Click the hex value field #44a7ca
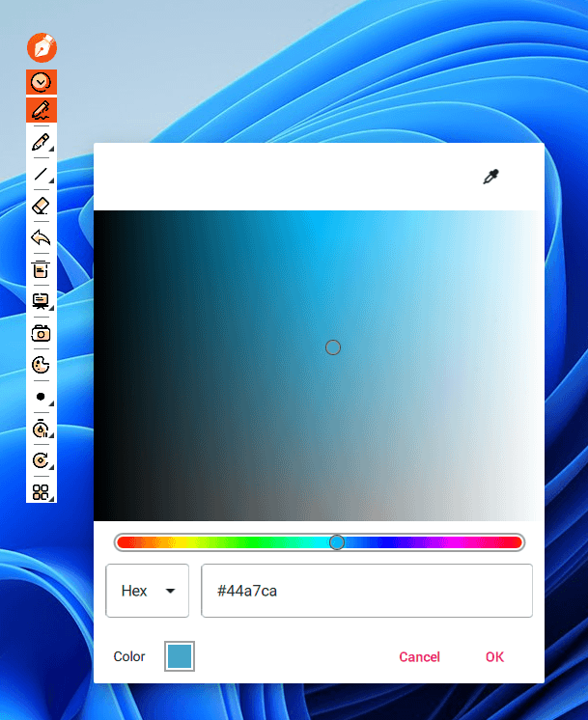588x720 pixels. (x=367, y=591)
